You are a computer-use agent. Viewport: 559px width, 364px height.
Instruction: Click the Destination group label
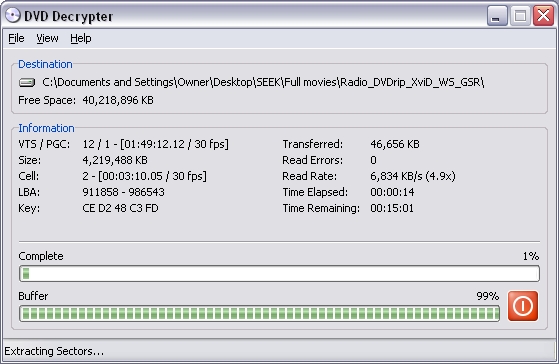tap(45, 64)
